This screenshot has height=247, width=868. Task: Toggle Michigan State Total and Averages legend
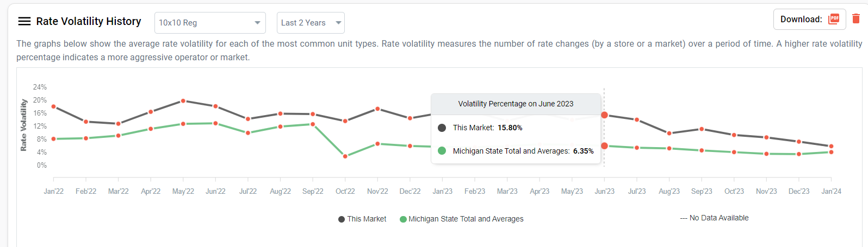(461, 219)
